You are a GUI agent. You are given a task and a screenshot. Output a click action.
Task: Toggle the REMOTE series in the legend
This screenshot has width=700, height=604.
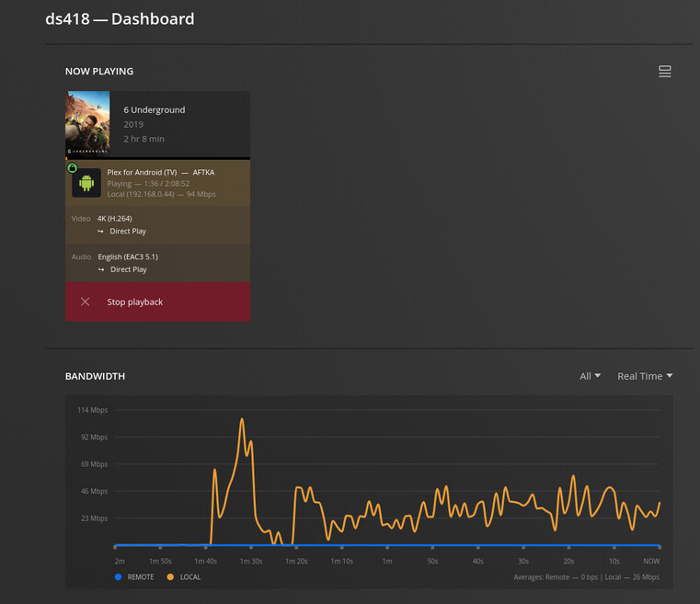(x=134, y=576)
